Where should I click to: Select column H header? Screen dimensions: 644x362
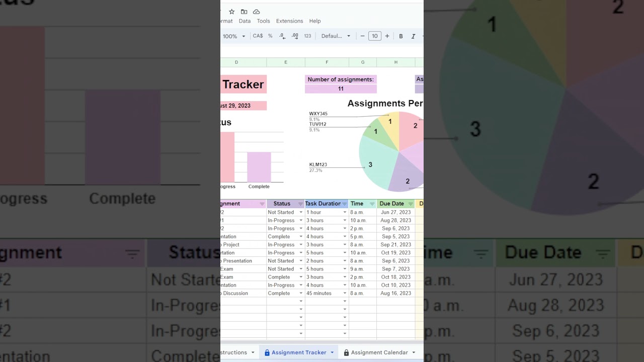coord(396,62)
